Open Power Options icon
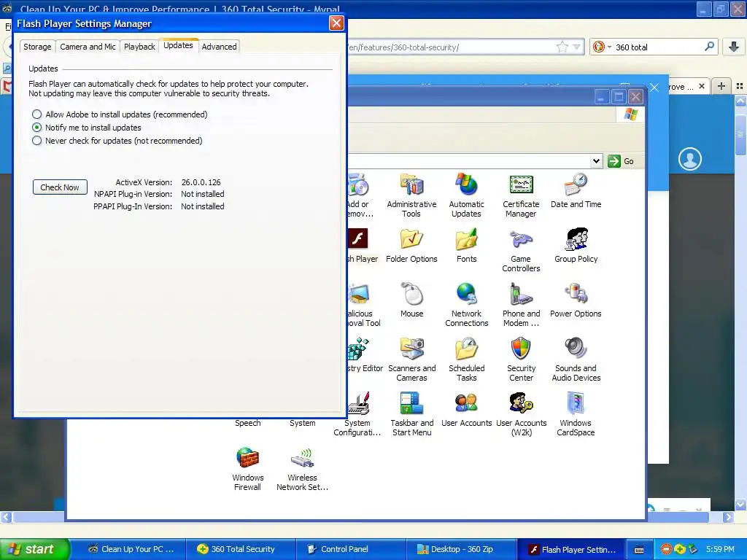The height and width of the screenshot is (560, 747). (576, 300)
